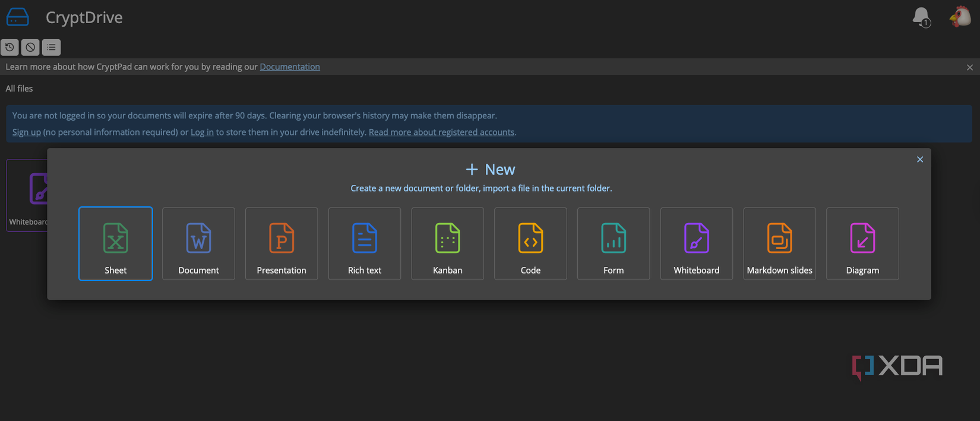
Task: Switch to list view using the list icon
Action: coord(51,47)
